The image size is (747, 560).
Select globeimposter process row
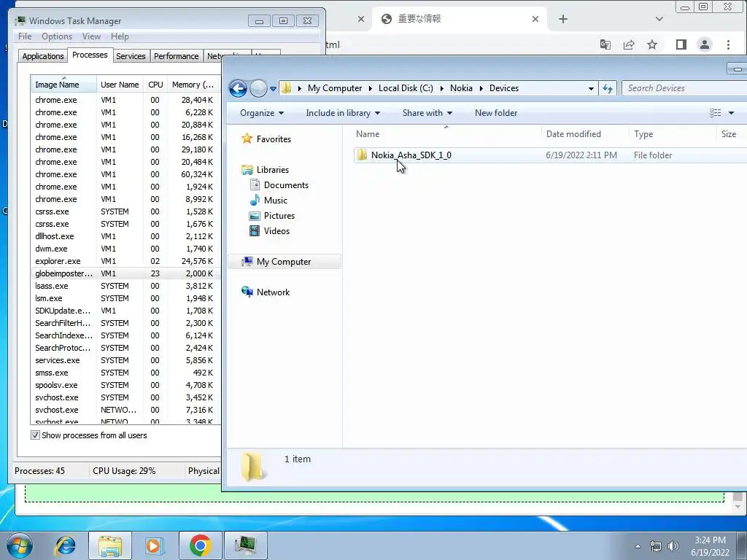(125, 273)
